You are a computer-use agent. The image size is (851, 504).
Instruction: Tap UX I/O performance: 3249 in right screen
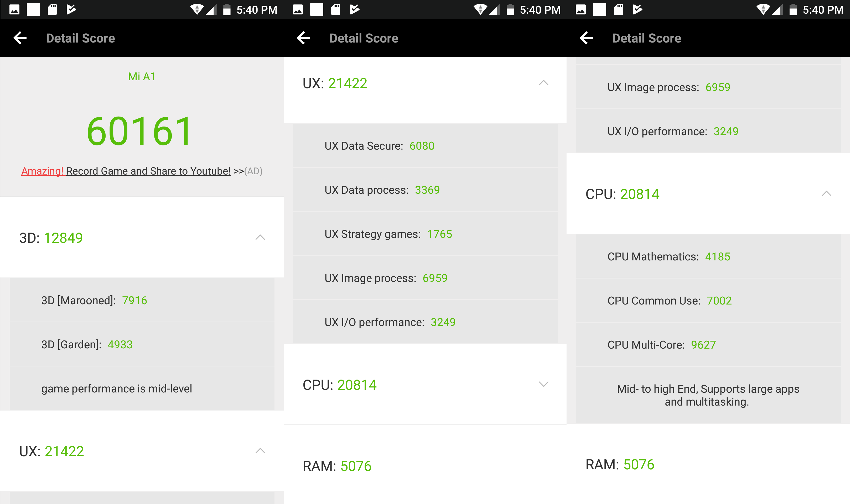point(708,131)
